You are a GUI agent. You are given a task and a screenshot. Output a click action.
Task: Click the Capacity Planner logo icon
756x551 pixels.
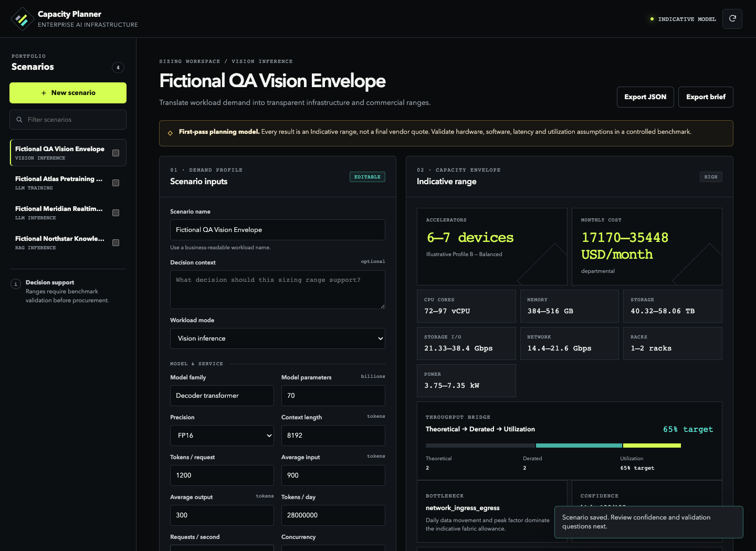pos(22,19)
